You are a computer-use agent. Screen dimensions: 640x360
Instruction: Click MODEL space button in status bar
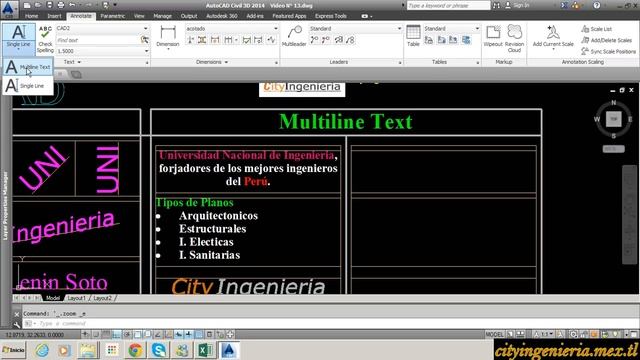pyautogui.click(x=495, y=334)
